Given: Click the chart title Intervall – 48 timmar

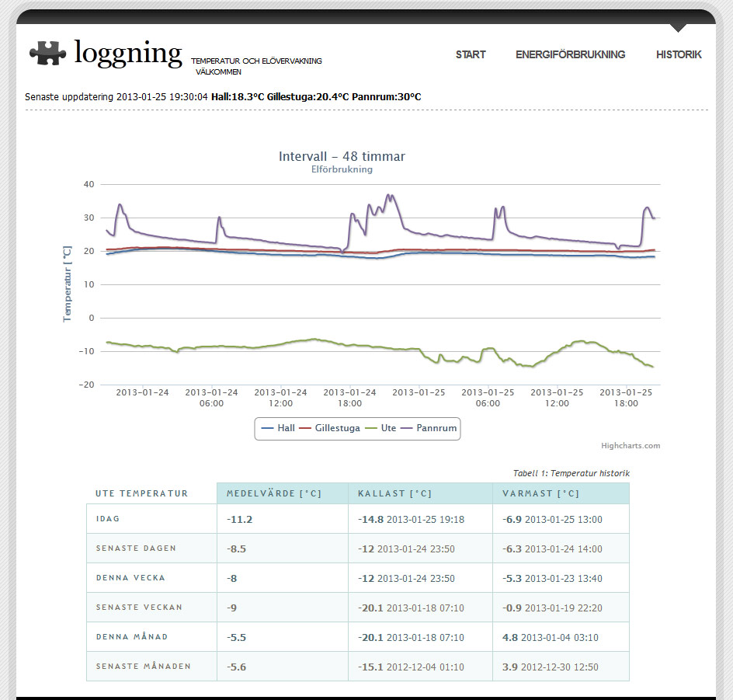Looking at the screenshot, I should click(342, 156).
